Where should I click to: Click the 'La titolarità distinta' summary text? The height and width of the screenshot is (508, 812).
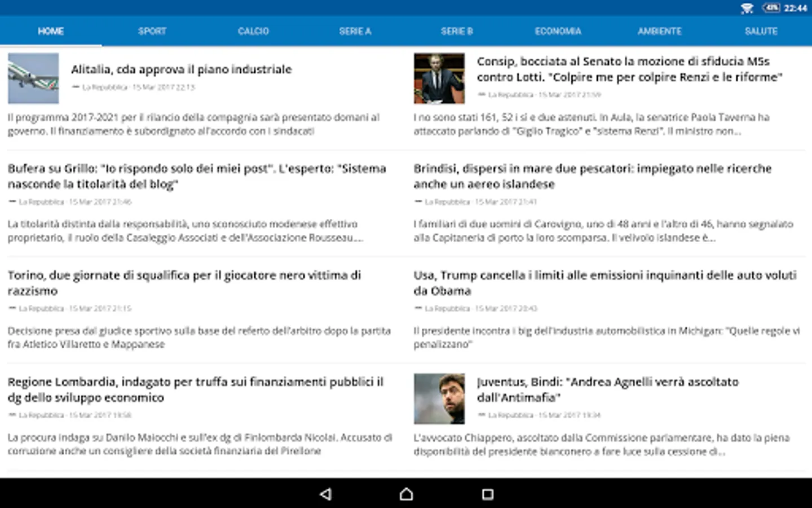pyautogui.click(x=185, y=231)
